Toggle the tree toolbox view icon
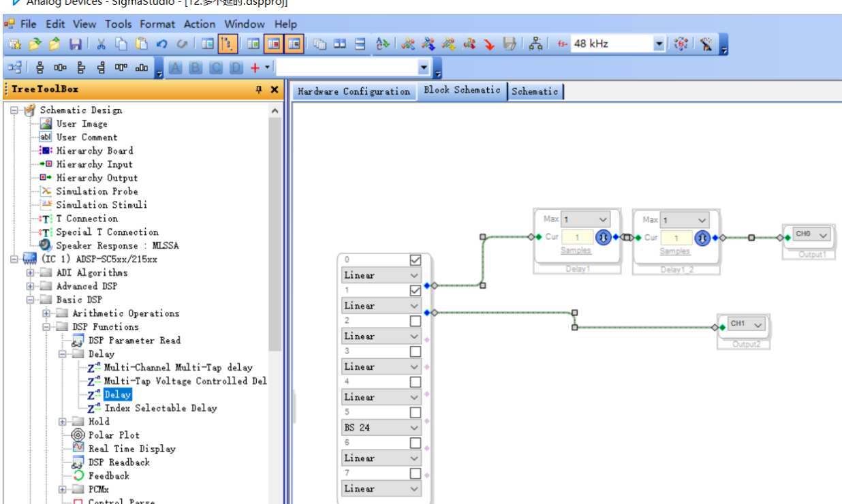The height and width of the screenshot is (504, 842). 228,44
